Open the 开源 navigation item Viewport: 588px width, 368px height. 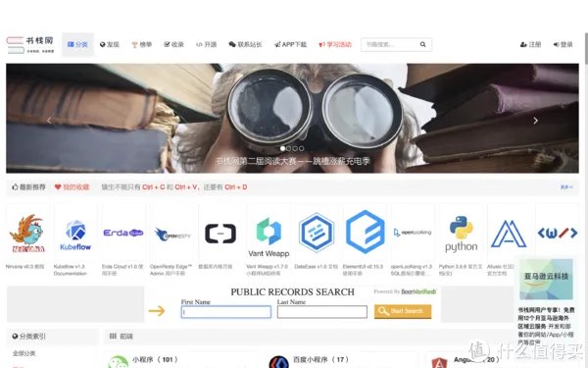pos(206,45)
